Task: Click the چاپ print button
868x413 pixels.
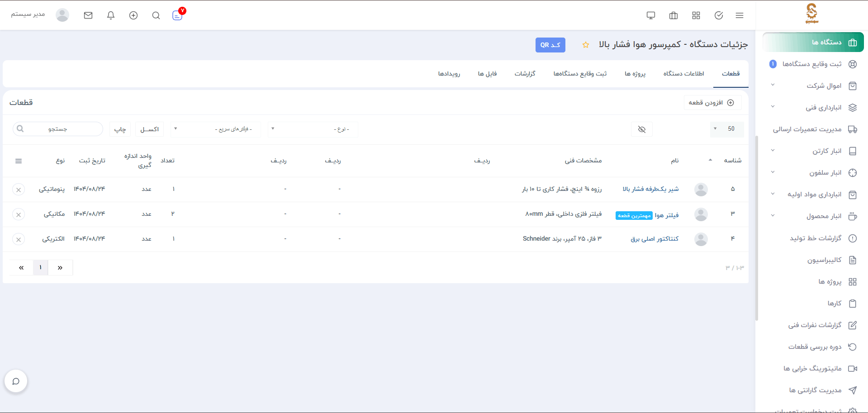Action: pyautogui.click(x=120, y=129)
